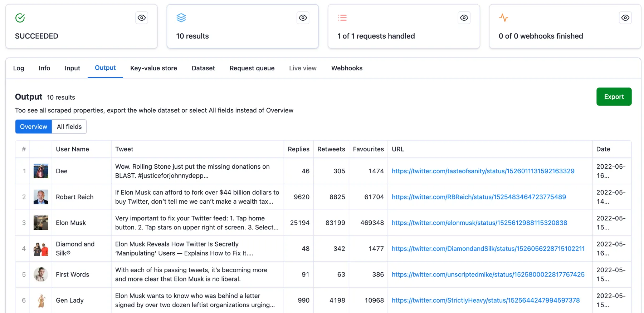
Task: Click '1 of 1 requests handled' text
Action: (376, 36)
